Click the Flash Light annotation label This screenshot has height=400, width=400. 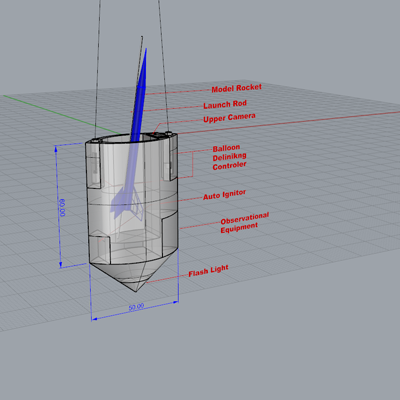(x=209, y=271)
